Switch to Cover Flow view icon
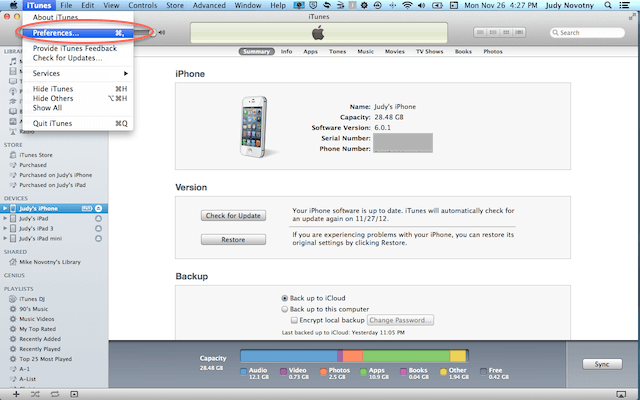The image size is (640, 400). 519,32
